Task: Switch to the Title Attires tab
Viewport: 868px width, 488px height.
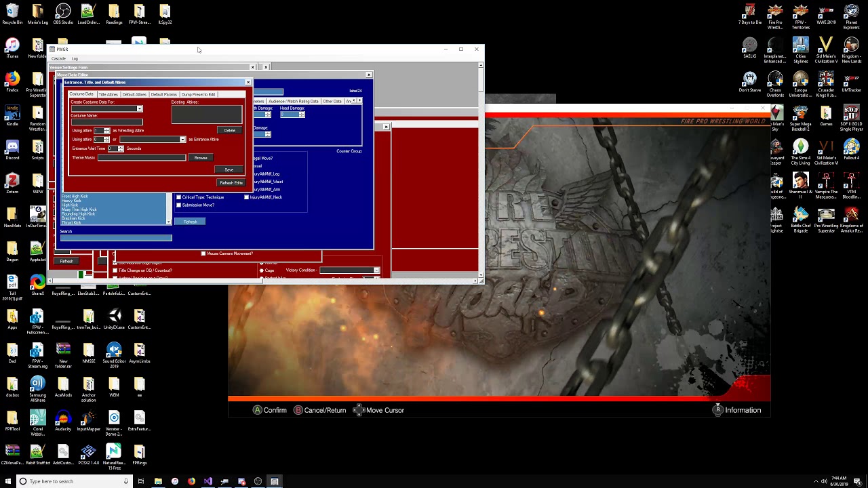Action: [108, 94]
